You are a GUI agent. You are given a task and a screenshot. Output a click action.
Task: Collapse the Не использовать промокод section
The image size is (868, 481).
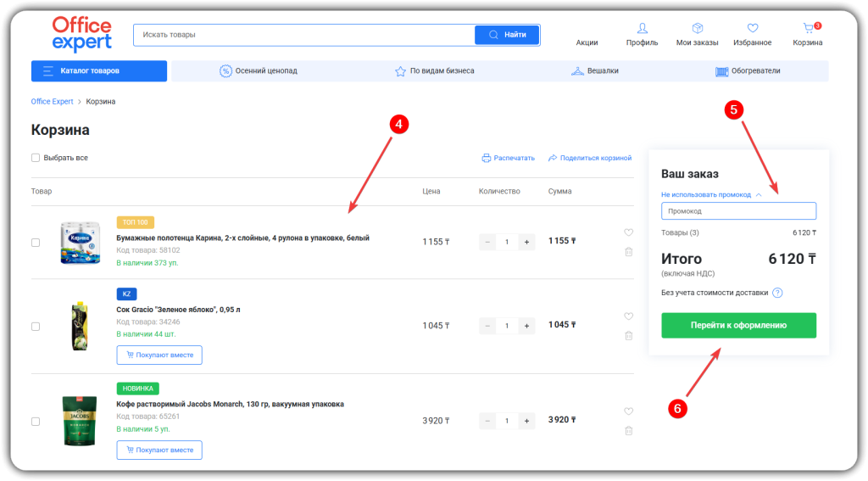tap(711, 194)
